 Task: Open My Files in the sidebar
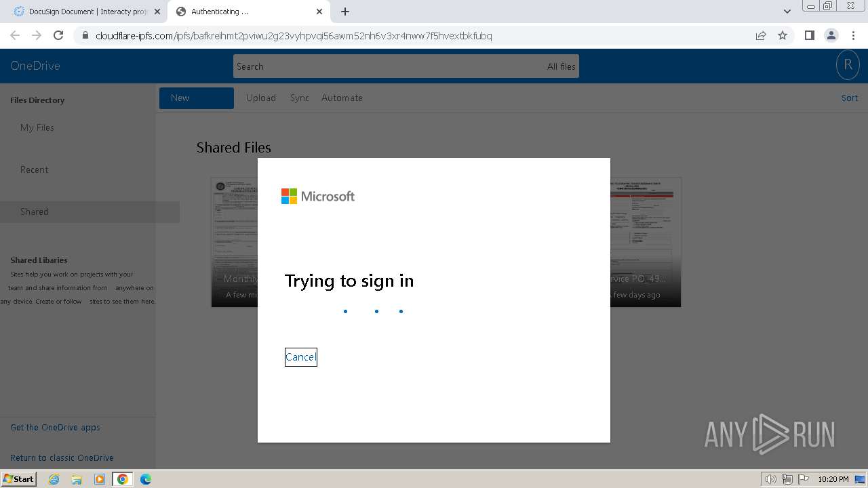pyautogui.click(x=37, y=127)
